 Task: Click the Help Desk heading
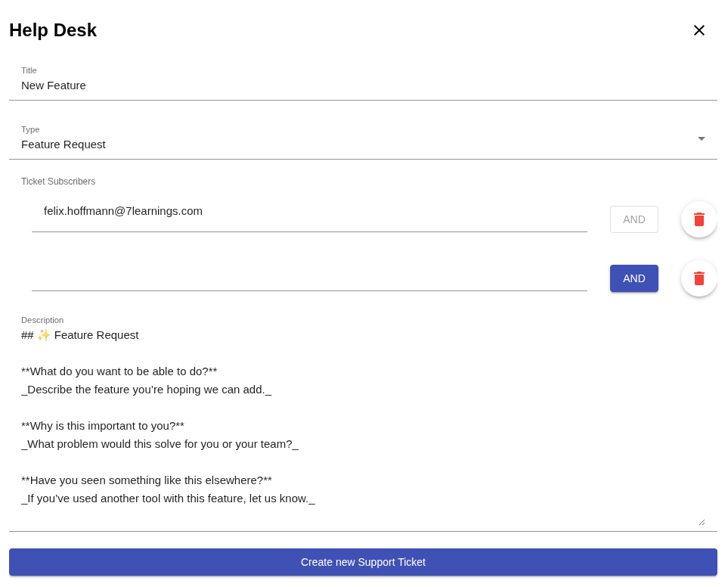[x=53, y=30]
